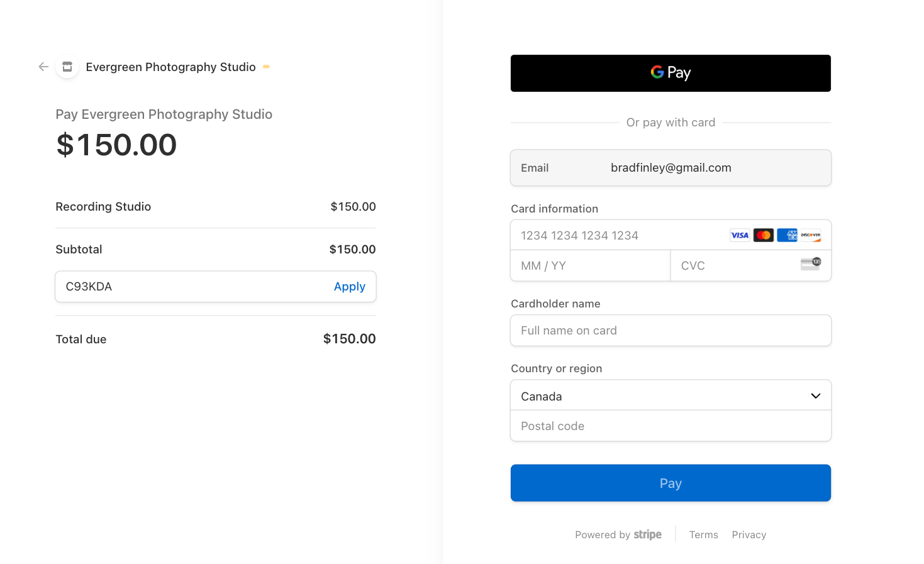Apply the promotion code C93KDA
The height and width of the screenshot is (564, 924).
[x=349, y=286]
